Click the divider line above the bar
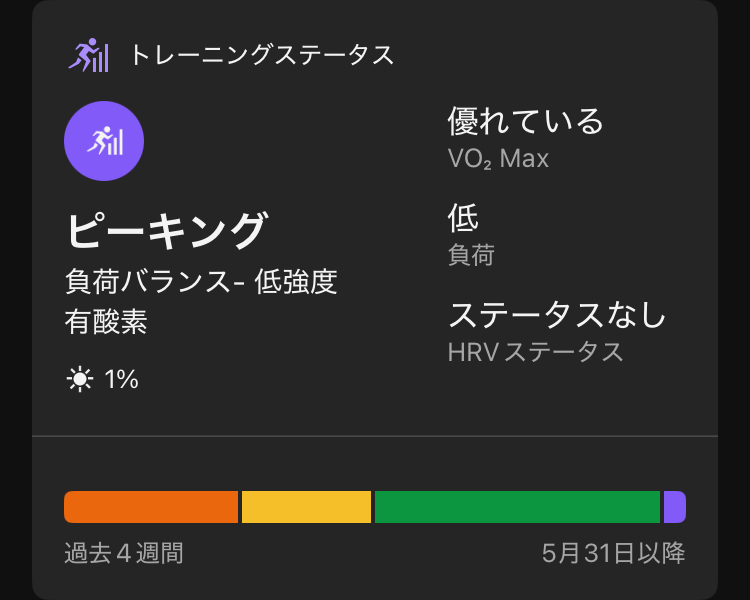750x600 pixels. click(x=375, y=436)
